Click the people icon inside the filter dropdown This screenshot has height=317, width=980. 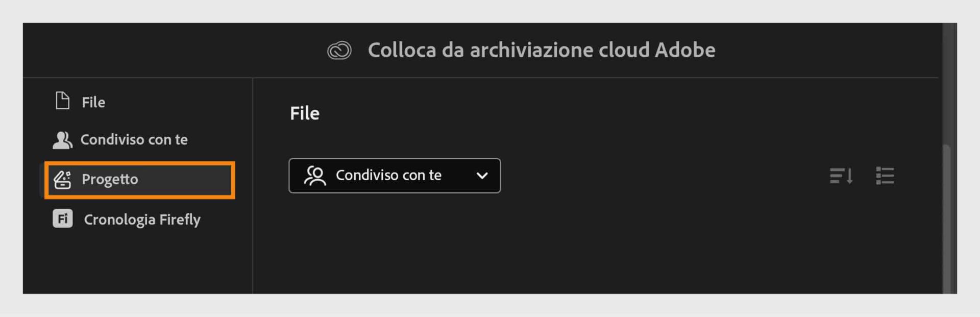tap(314, 176)
